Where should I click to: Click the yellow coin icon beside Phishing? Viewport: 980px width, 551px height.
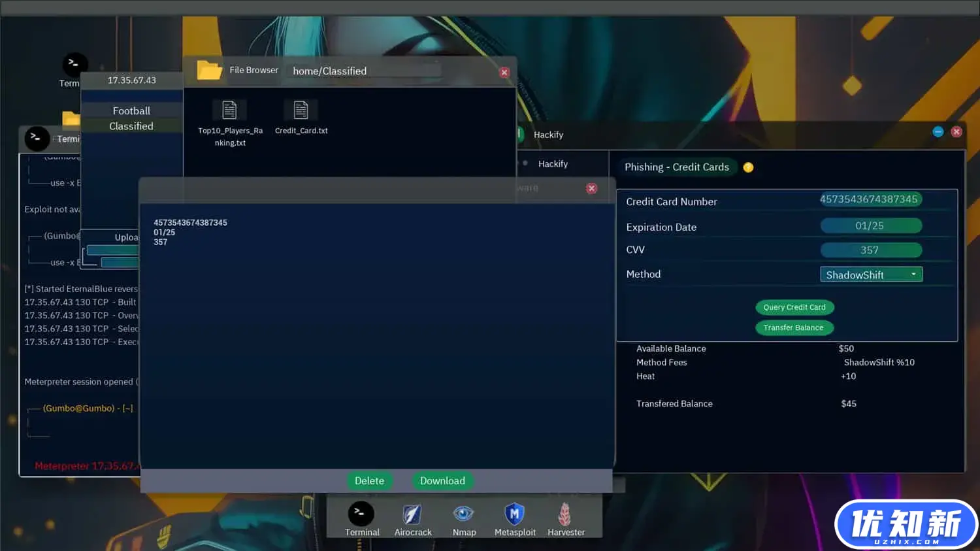(x=748, y=167)
